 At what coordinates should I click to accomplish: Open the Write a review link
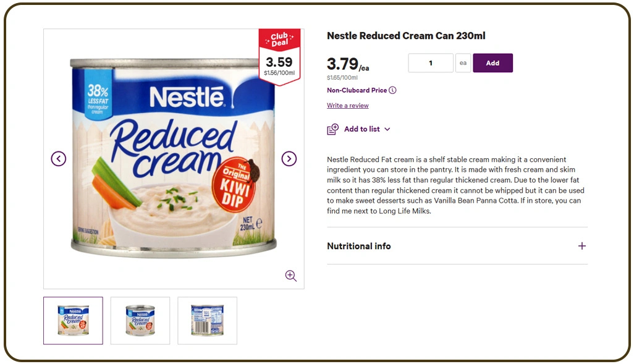[347, 105]
